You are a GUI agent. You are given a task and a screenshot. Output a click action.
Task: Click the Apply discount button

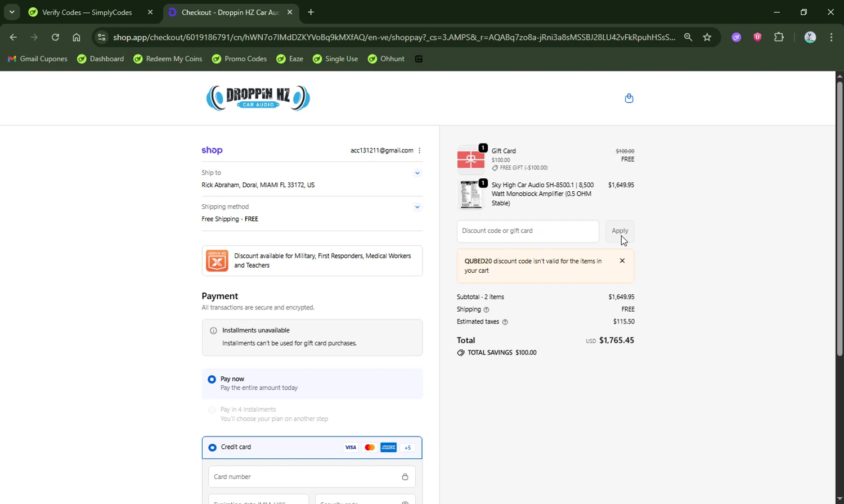620,231
